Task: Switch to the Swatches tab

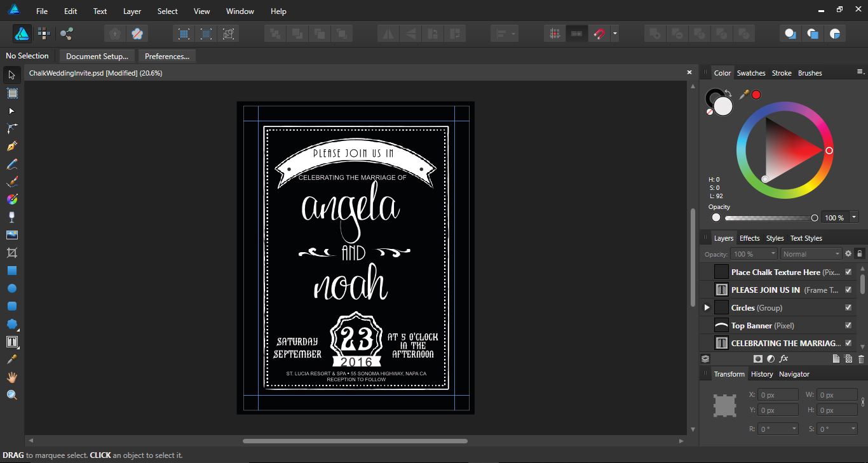Action: tap(750, 73)
